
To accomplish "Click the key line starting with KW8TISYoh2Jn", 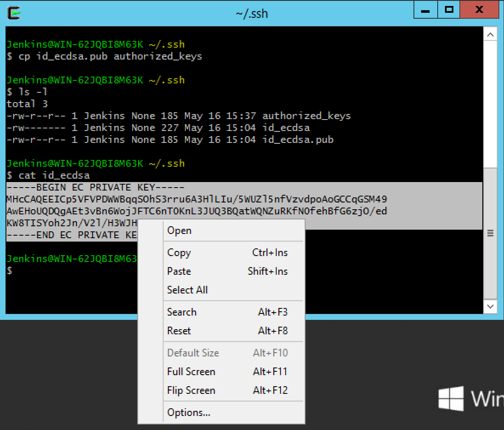I will coord(72,223).
